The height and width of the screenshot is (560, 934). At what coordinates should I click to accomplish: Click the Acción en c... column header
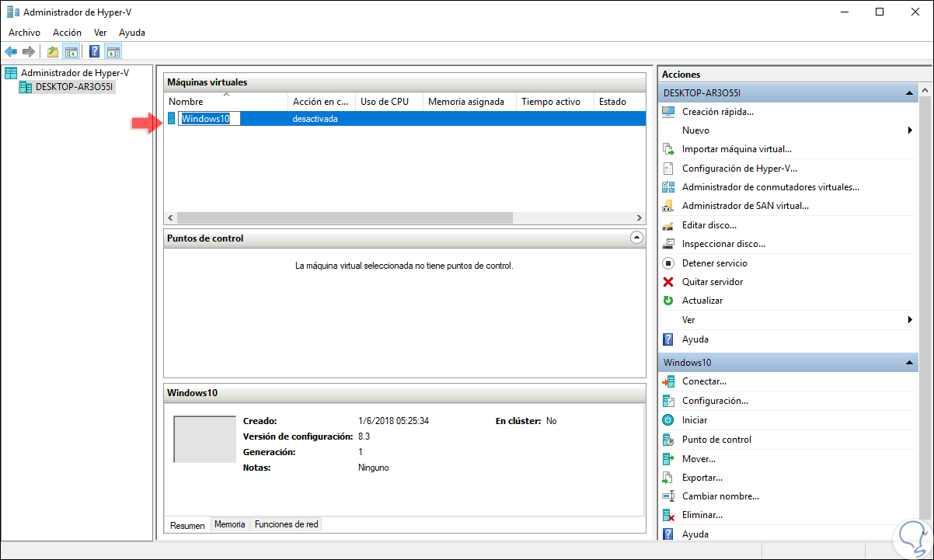pos(321,102)
